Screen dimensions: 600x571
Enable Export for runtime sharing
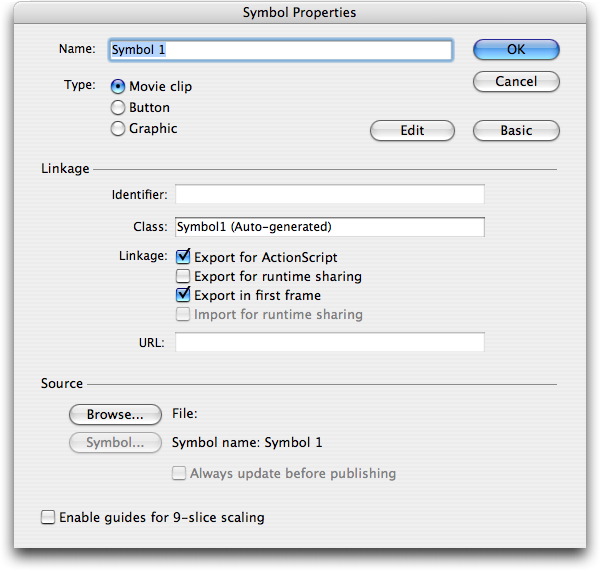pyautogui.click(x=183, y=276)
